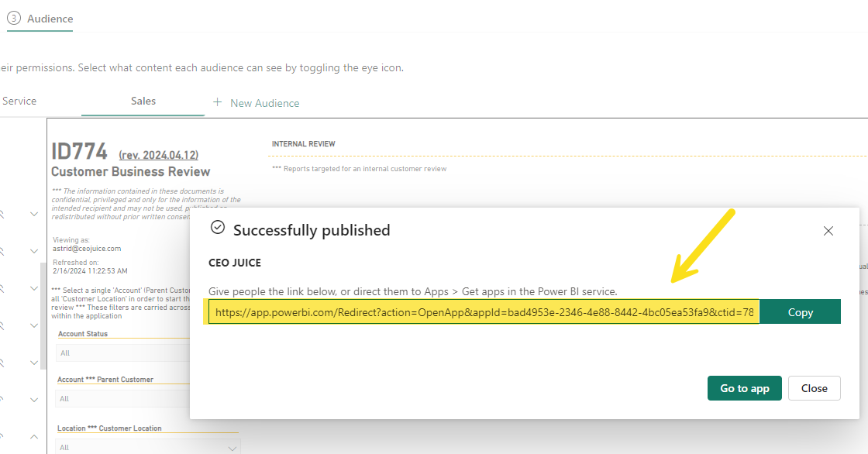Select the Sales audience tab

143,101
